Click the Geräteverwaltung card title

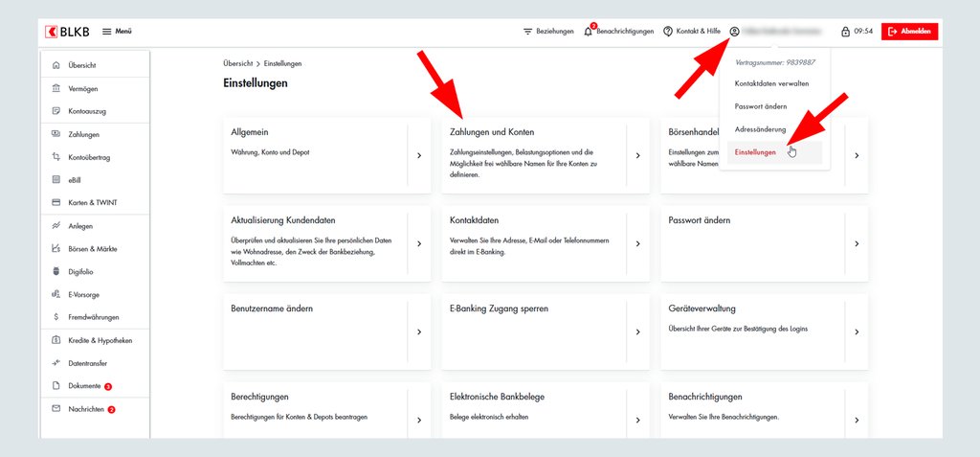point(702,308)
